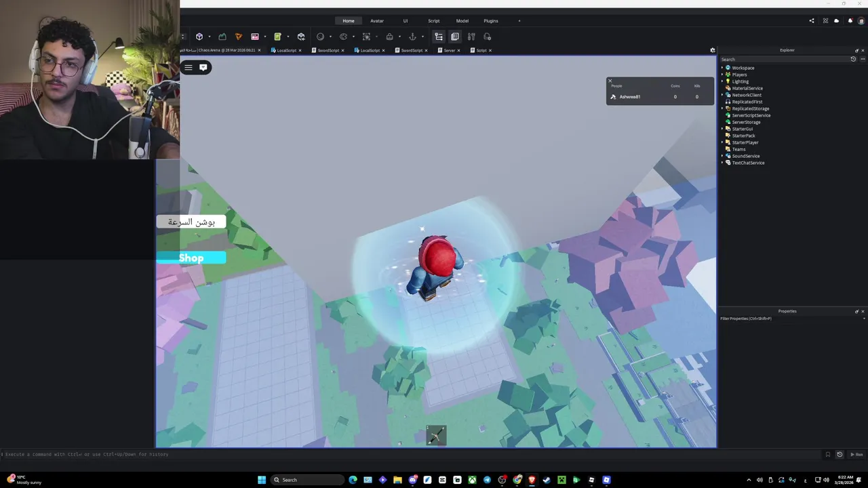Open the Chaos Arena place tab
Image resolution: width=868 pixels, height=488 pixels.
click(221, 50)
